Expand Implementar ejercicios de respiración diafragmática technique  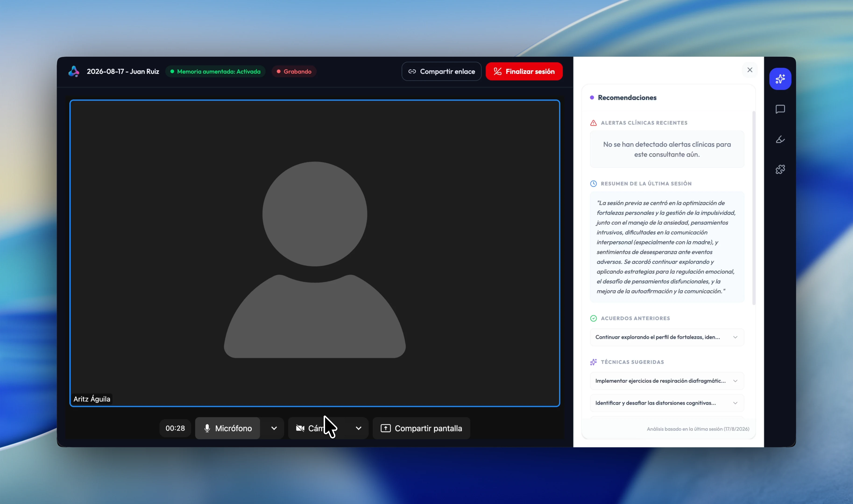point(667,381)
